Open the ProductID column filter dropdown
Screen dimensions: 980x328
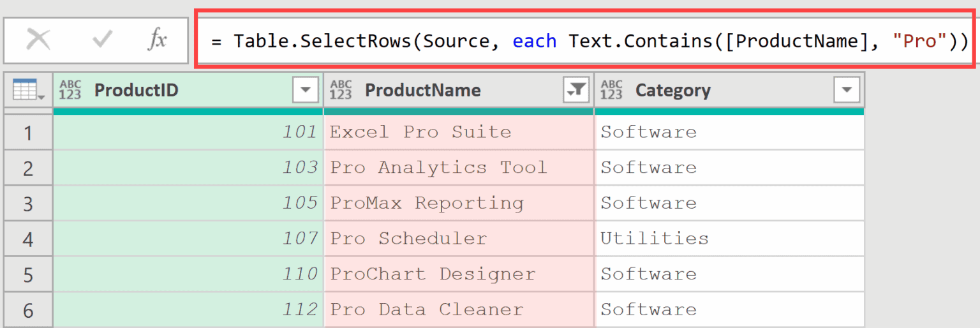[x=305, y=90]
